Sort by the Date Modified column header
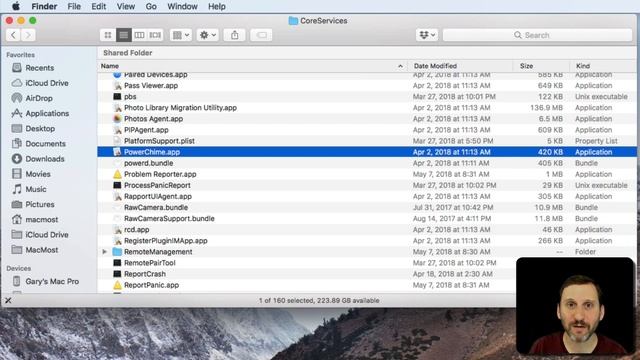The height and width of the screenshot is (360, 640). pos(460,66)
